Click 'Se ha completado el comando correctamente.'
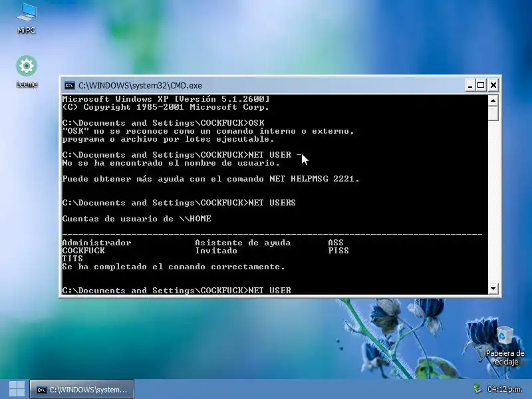Viewport: 532px width, 399px height. (174, 267)
